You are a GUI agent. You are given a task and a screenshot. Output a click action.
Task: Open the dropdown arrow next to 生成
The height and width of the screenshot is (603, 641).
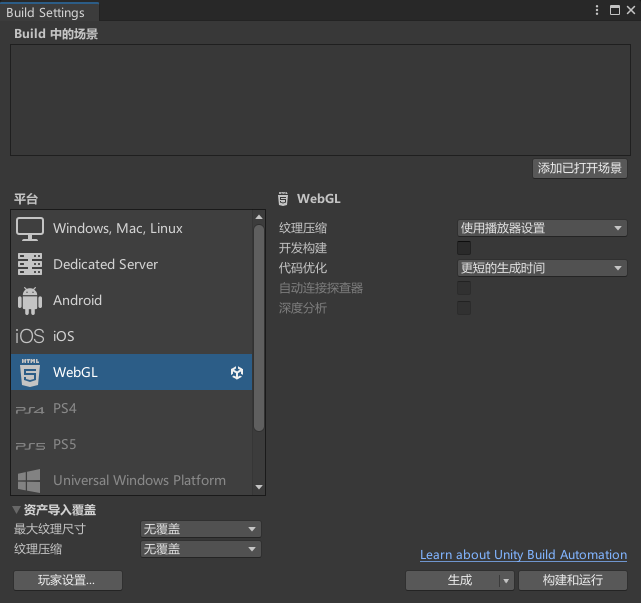506,581
